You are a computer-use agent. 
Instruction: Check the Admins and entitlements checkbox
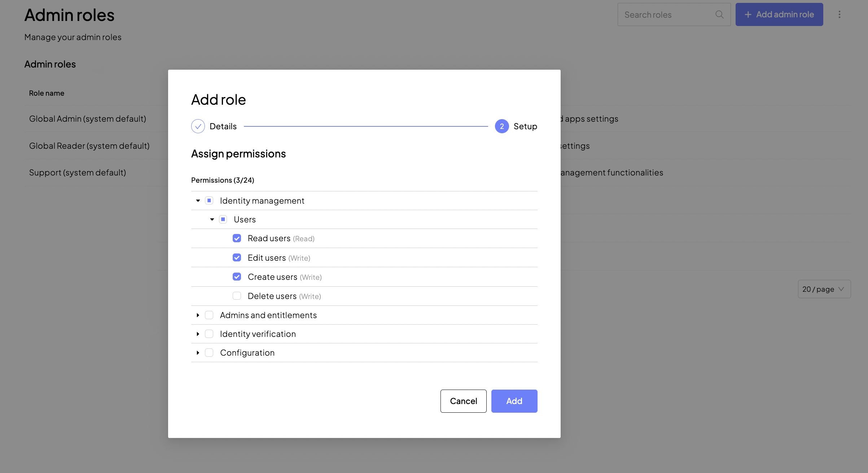click(x=209, y=315)
